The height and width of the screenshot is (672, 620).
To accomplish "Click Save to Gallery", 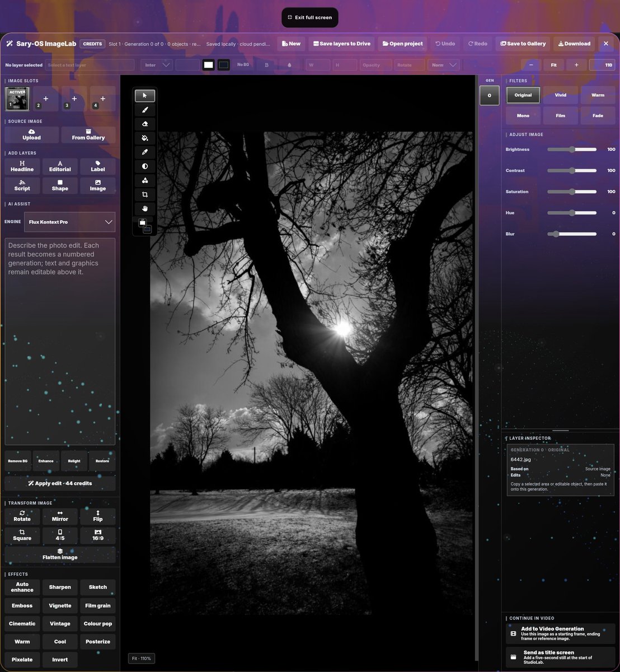I will point(523,44).
